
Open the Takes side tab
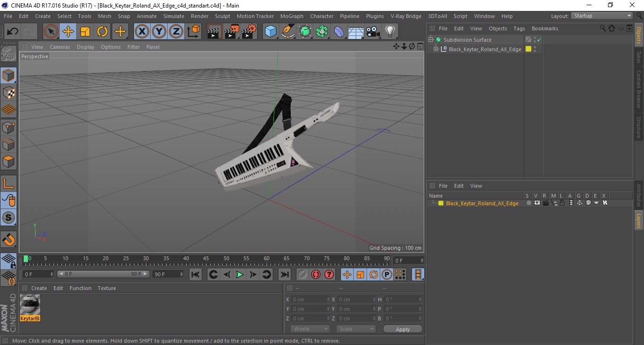coord(639,57)
